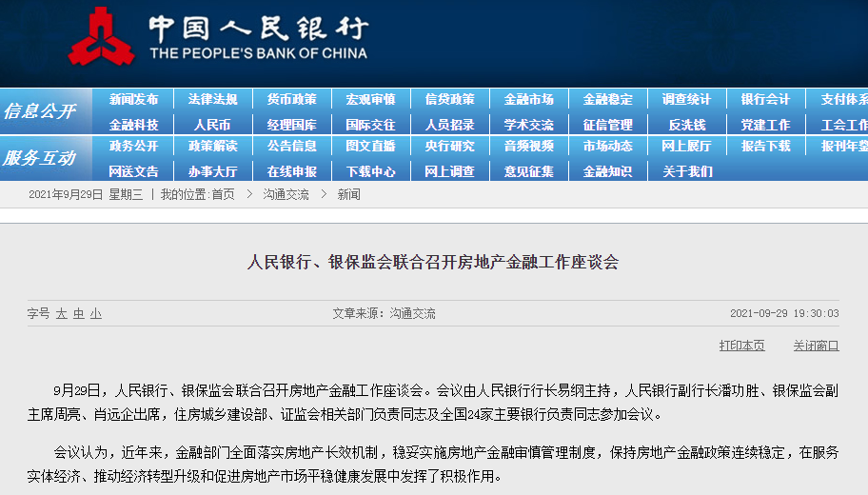Click 信息公开 category heading
This screenshot has height=495, width=868.
coord(40,111)
